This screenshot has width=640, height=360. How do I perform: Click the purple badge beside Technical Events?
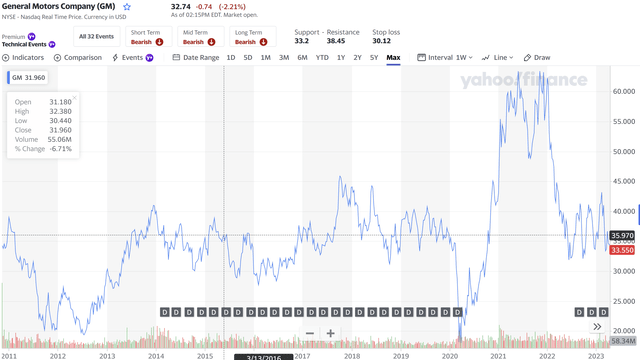pyautogui.click(x=52, y=44)
